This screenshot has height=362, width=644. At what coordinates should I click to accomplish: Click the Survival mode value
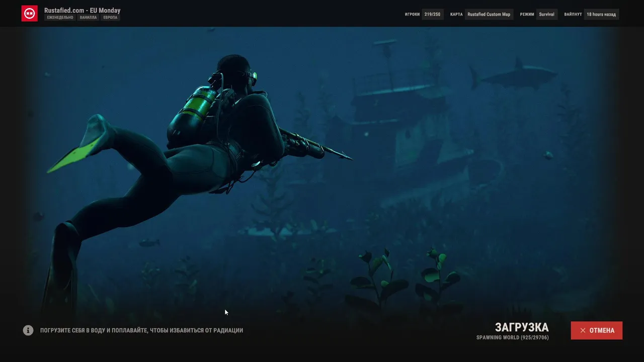point(547,14)
